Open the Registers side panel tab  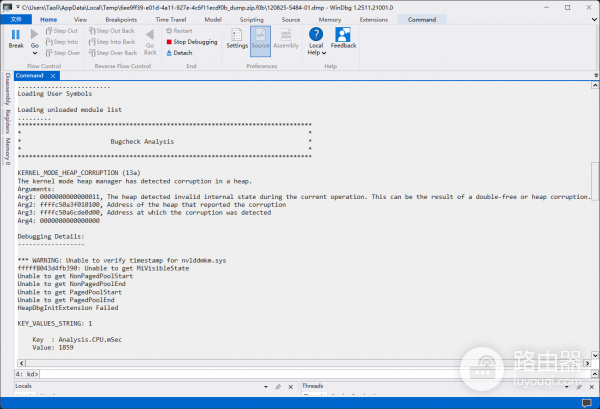(7, 125)
